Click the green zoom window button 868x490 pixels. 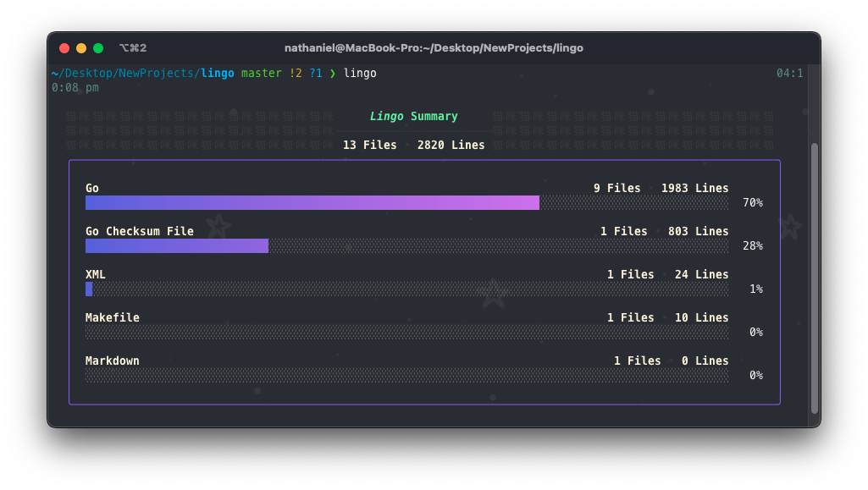(x=98, y=48)
